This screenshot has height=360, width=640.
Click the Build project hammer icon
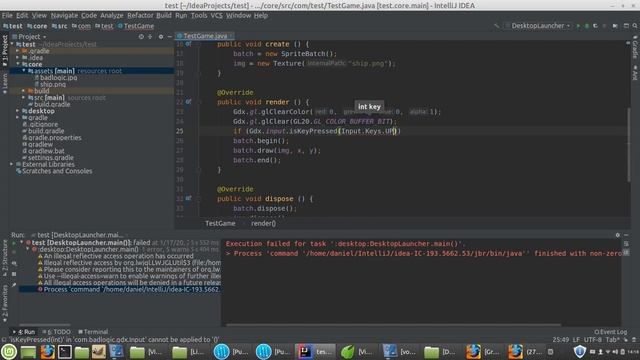496,26
